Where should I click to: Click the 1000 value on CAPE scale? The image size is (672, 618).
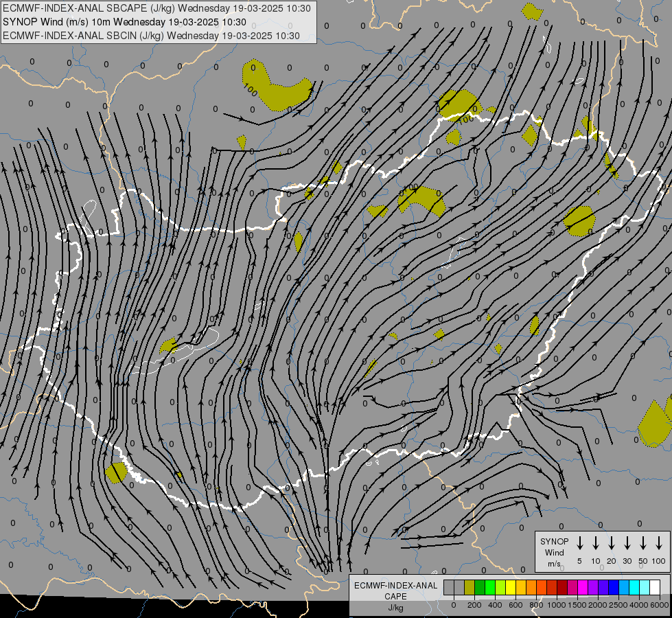coord(557,605)
